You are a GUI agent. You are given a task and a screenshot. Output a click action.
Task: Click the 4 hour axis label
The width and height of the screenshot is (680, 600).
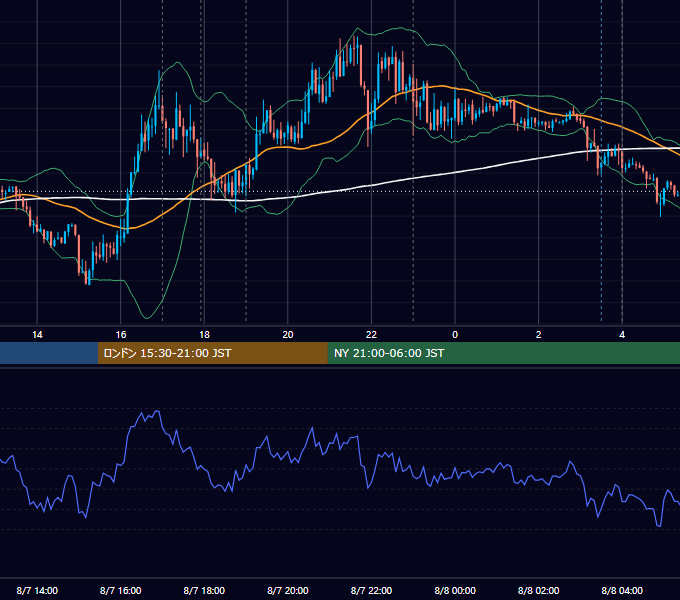622,335
